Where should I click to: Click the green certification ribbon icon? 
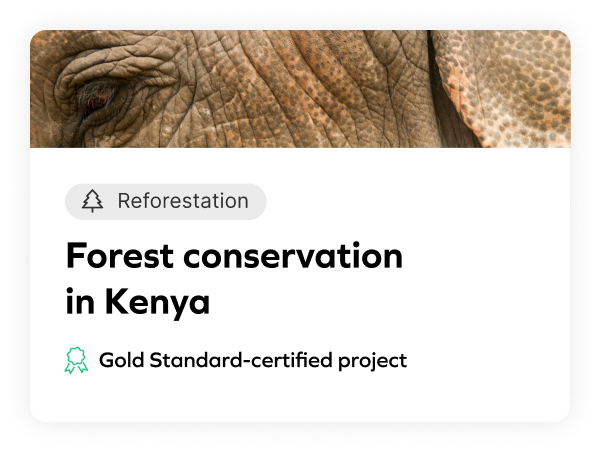pyautogui.click(x=76, y=361)
